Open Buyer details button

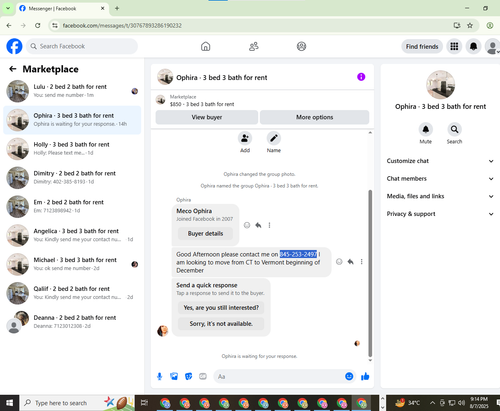tap(205, 234)
